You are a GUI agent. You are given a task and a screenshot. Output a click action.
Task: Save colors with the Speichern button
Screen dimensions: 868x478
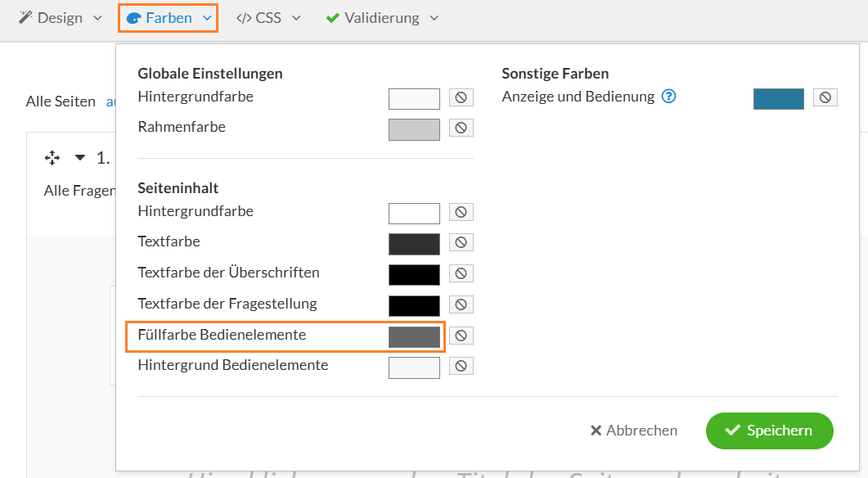(769, 431)
